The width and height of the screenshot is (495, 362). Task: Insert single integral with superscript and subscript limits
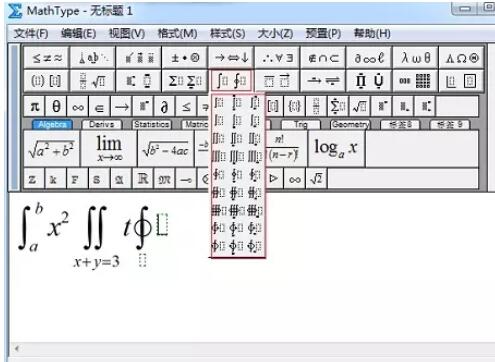255,102
